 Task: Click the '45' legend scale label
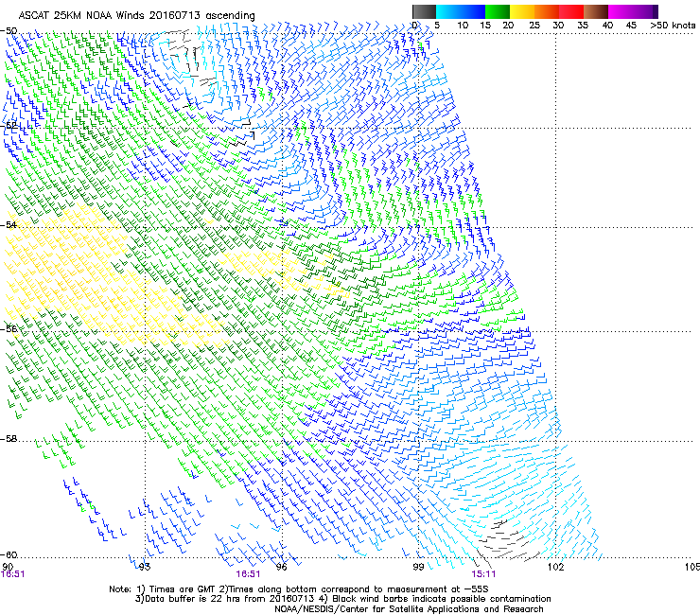pos(631,26)
